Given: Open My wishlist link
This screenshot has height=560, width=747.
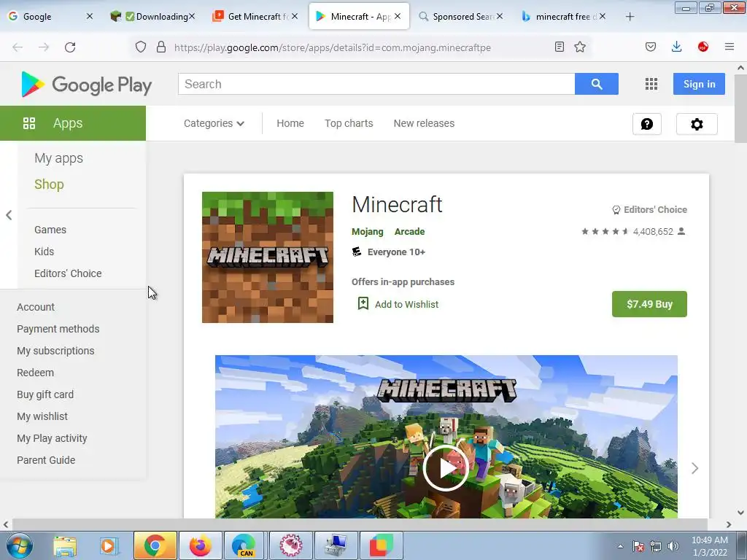Looking at the screenshot, I should [x=42, y=416].
